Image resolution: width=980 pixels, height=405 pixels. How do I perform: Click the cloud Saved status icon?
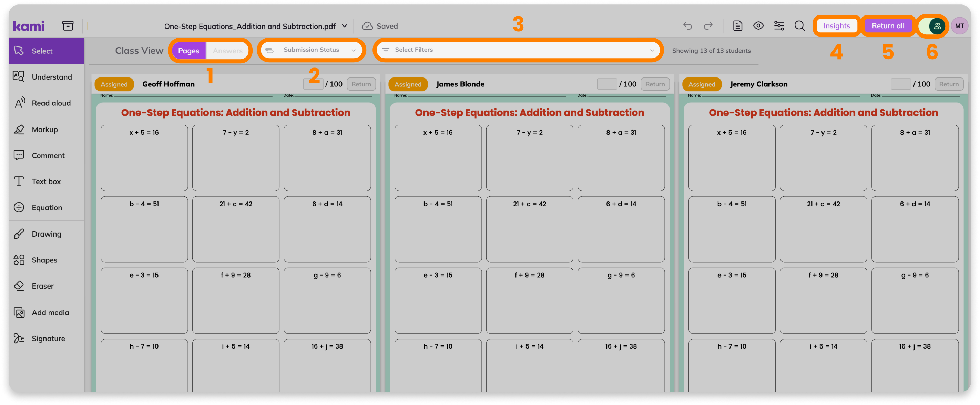click(x=367, y=26)
